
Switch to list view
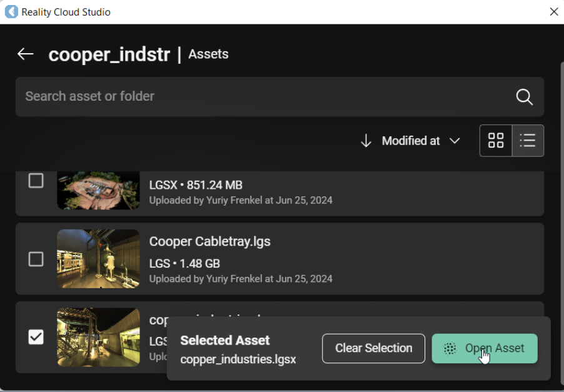pyautogui.click(x=528, y=141)
